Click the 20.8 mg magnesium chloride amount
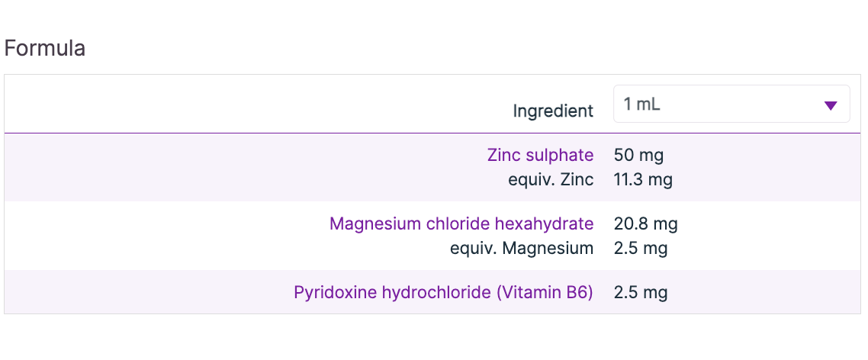868x360 pixels. [645, 224]
